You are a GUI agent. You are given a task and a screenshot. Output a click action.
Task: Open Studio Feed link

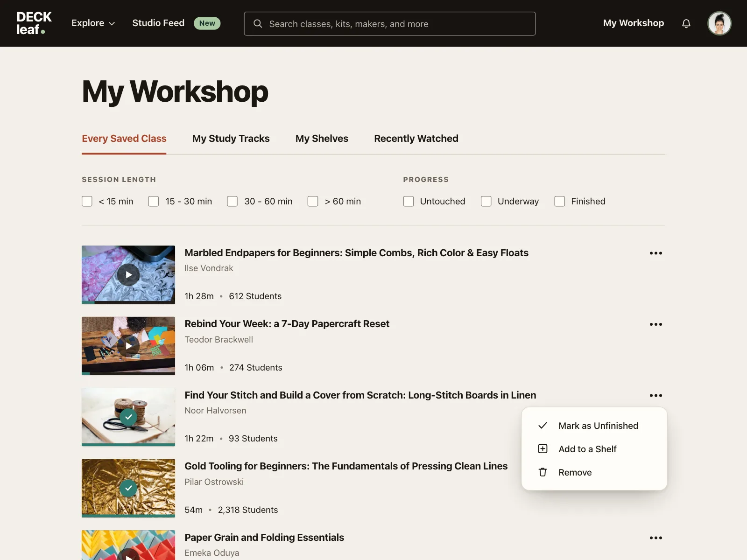tap(158, 23)
